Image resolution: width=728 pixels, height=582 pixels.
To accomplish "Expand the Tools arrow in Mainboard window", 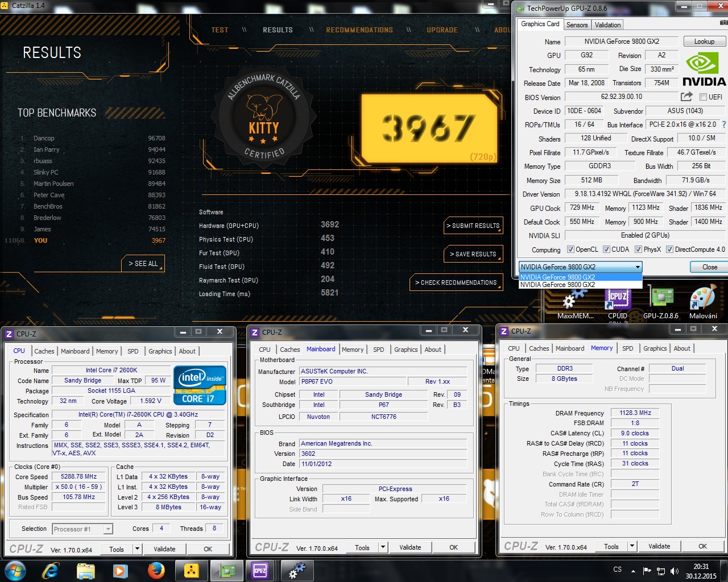I will coord(383,547).
